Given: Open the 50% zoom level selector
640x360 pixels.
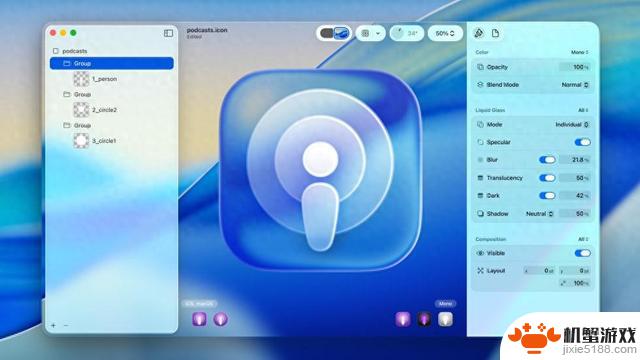Looking at the screenshot, I should (x=445, y=33).
